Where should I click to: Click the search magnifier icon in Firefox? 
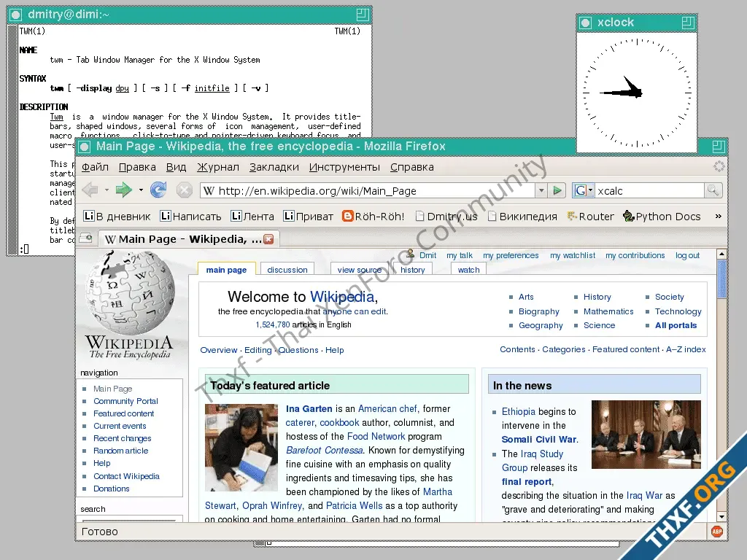tap(713, 190)
